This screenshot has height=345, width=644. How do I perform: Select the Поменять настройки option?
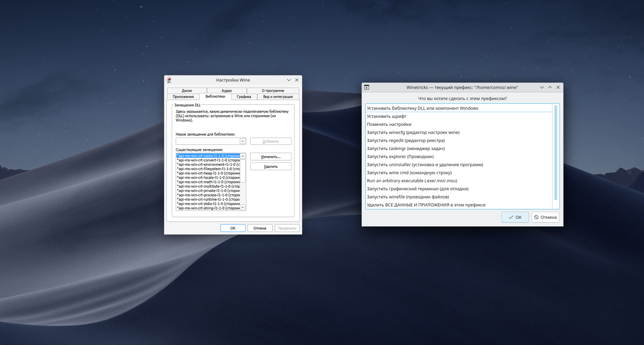pos(459,124)
